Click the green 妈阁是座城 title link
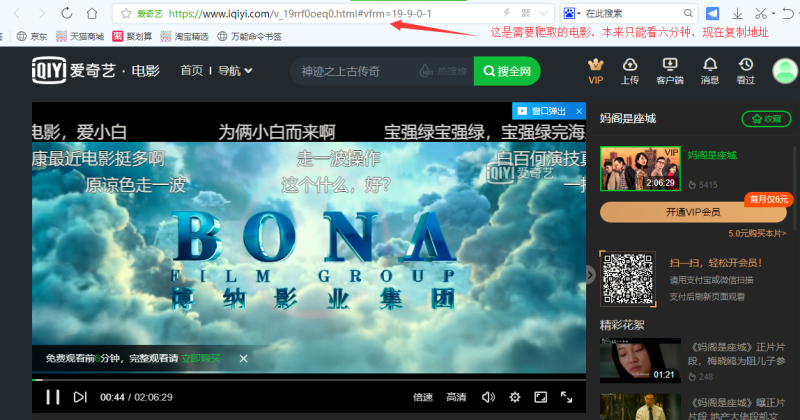The width and height of the screenshot is (800, 420). 712,155
